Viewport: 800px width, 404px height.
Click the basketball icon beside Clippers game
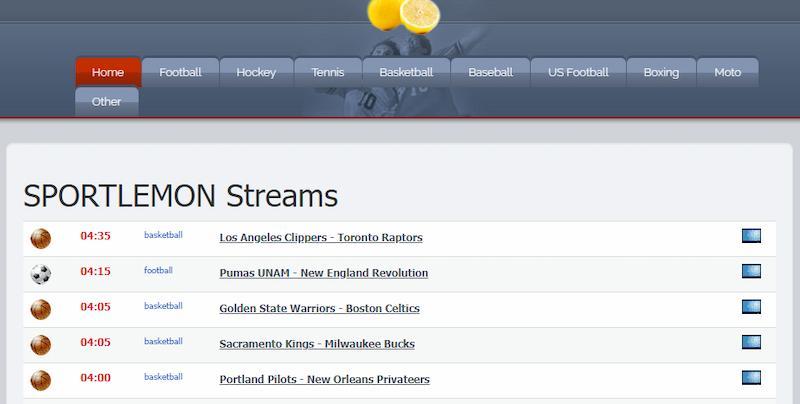coord(41,239)
